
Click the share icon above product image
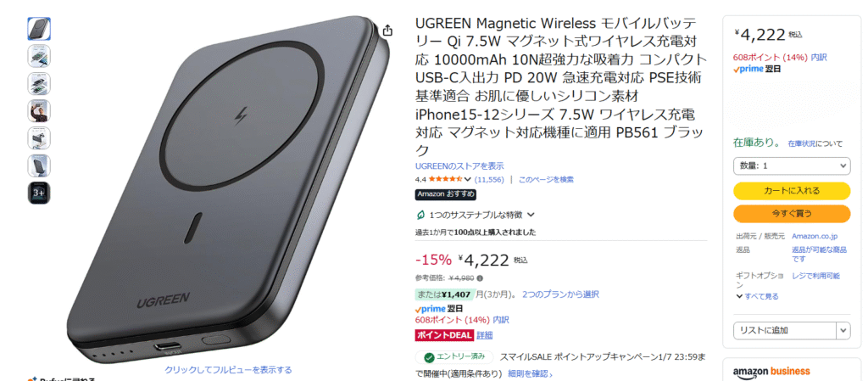coord(387,31)
